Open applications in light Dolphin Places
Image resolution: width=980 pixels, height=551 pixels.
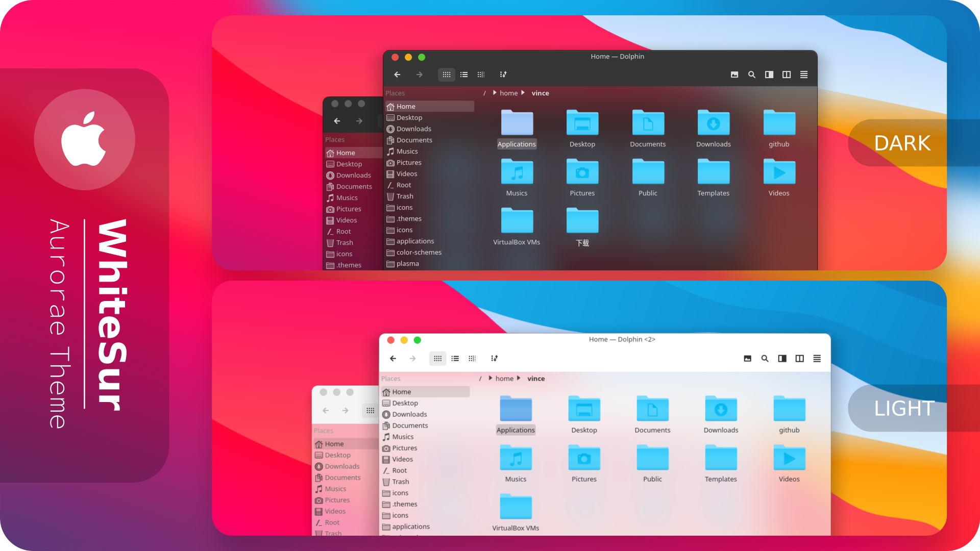[426, 527]
